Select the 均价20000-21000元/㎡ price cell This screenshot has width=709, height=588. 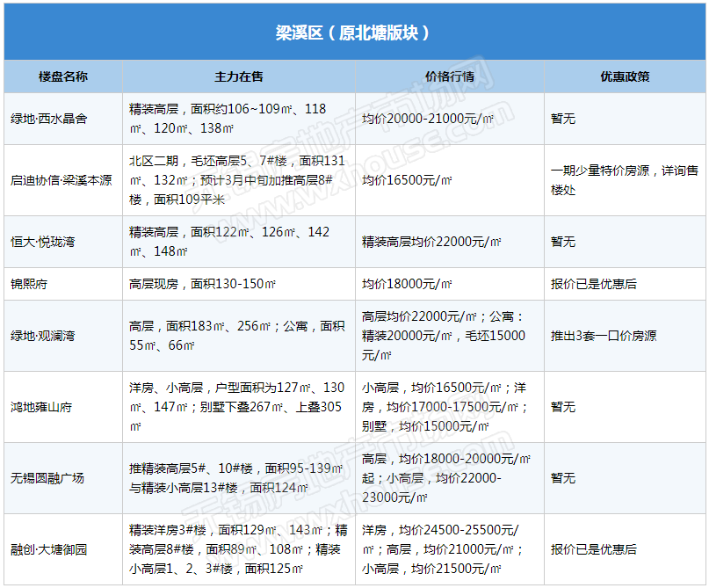427,119
